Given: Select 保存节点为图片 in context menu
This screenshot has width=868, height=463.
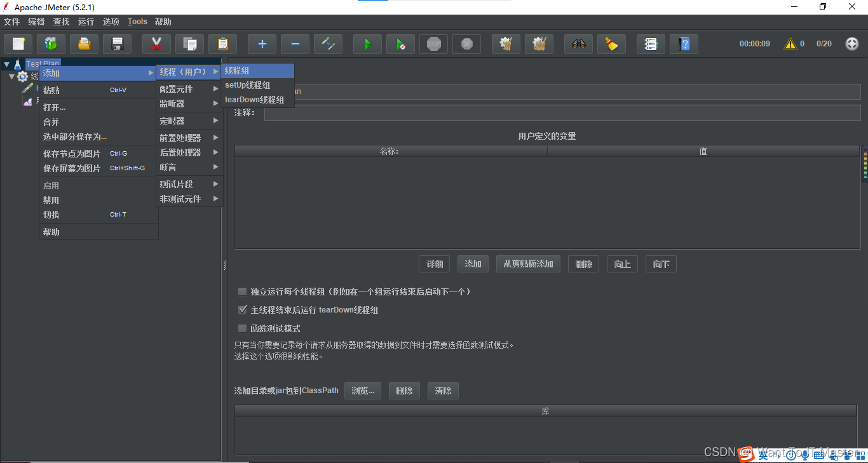Looking at the screenshot, I should tap(98, 154).
